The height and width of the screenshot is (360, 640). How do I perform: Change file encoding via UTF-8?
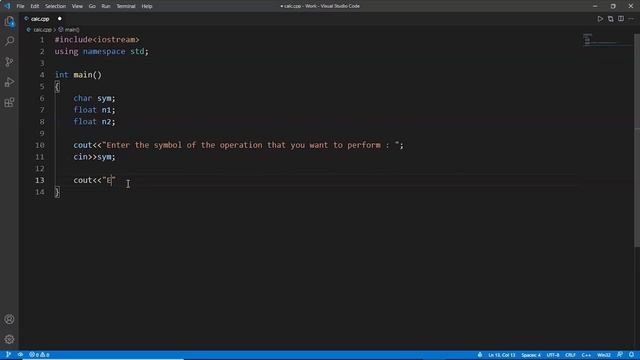(x=553, y=355)
